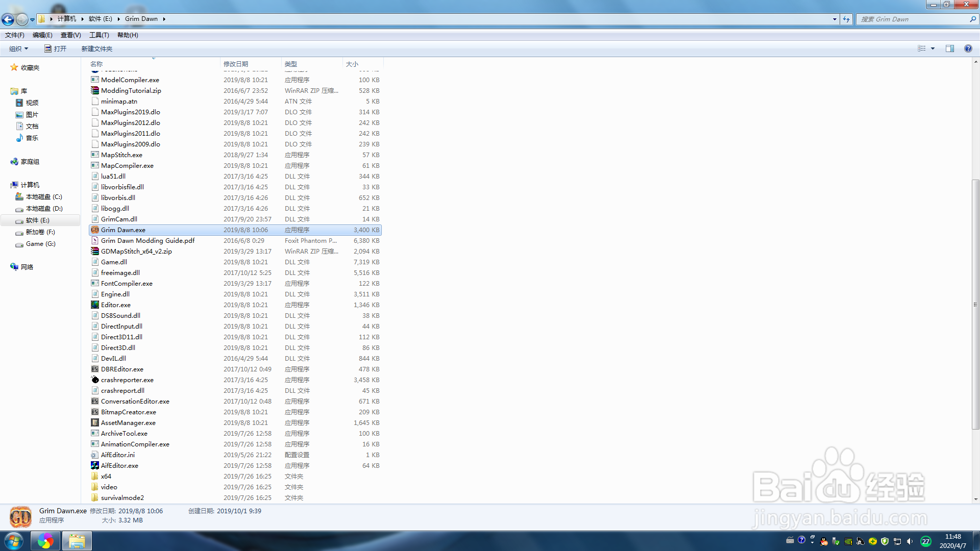Click the AssetManager.exe icon
This screenshot has width=980, height=551.
95,423
